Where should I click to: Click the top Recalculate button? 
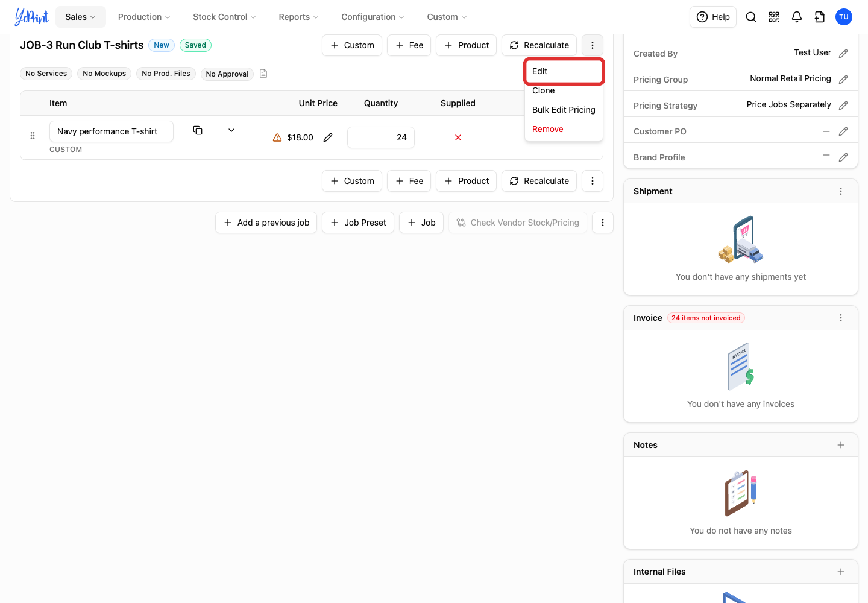[x=539, y=45]
